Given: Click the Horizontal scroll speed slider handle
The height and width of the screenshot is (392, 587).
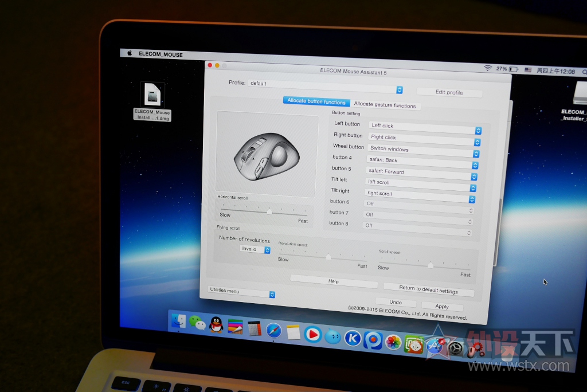Looking at the screenshot, I should [x=269, y=211].
